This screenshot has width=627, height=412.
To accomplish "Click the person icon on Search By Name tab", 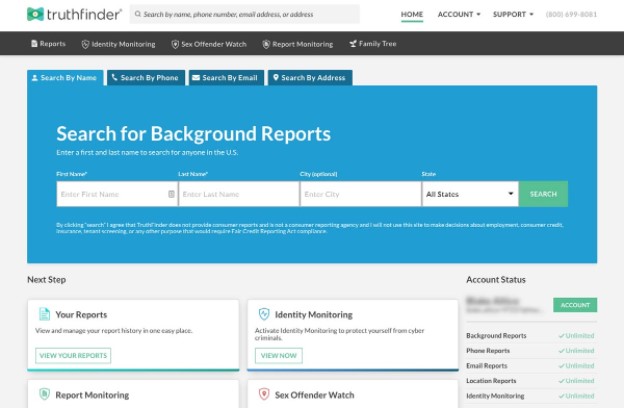I will [35, 78].
